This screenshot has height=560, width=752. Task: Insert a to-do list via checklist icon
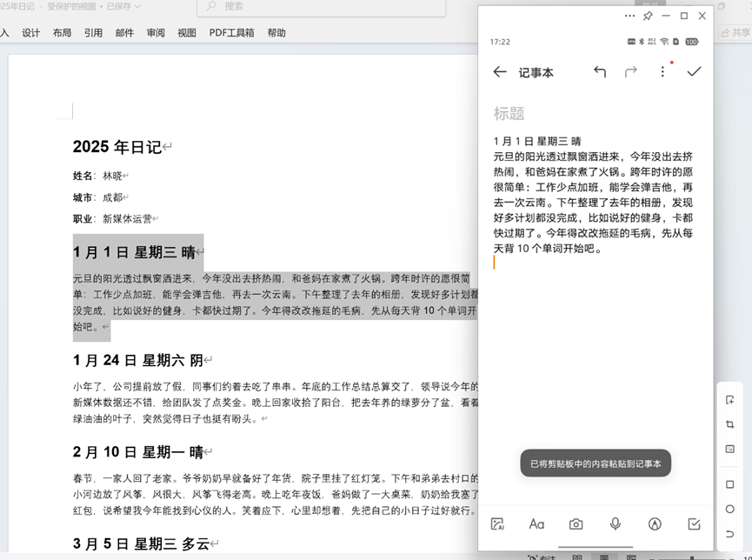tap(694, 524)
